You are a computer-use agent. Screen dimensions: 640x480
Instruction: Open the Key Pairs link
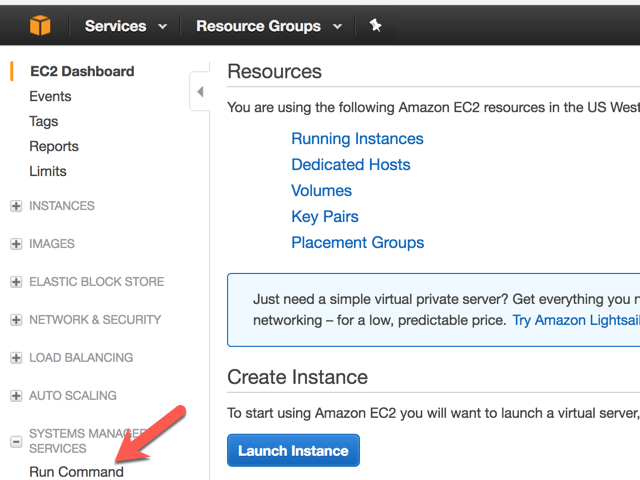point(324,217)
